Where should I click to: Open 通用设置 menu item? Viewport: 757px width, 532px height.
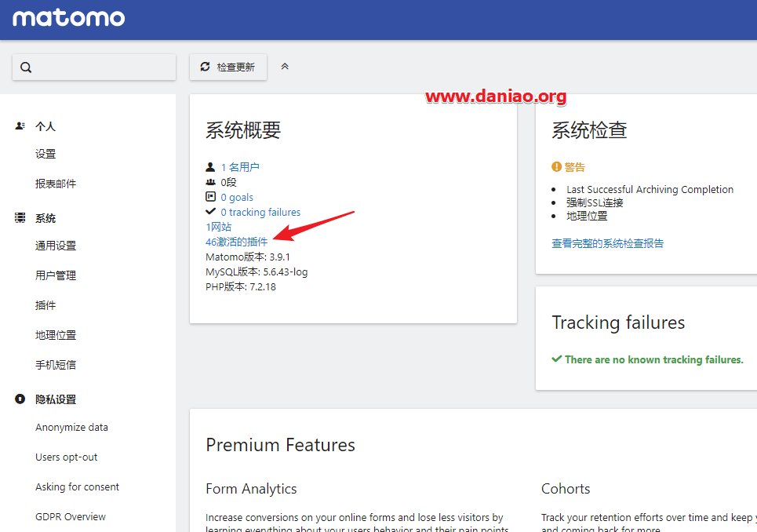(x=56, y=246)
